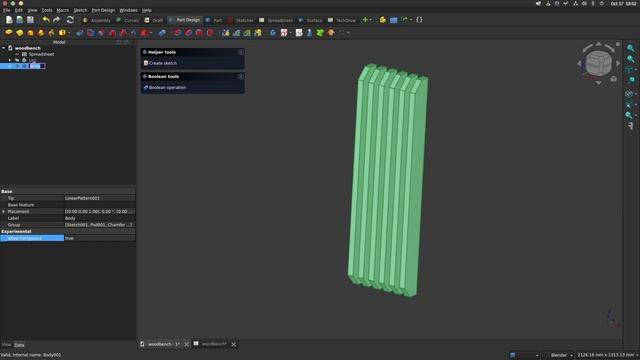
Task: Open the Windows menu
Action: coord(129,10)
